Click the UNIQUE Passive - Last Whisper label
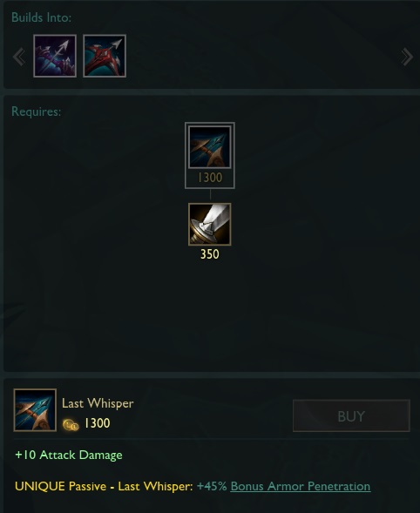420x513 pixels. [x=104, y=487]
